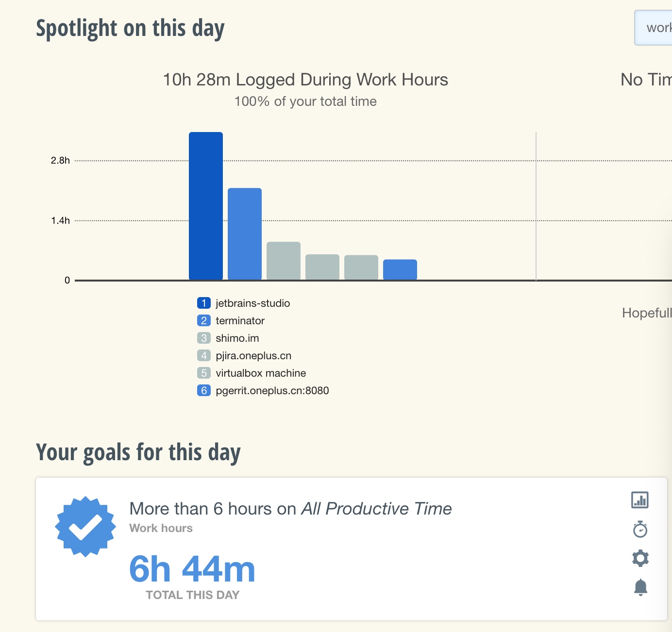
Task: Click the tallest dark blue chart bar
Action: (x=206, y=206)
